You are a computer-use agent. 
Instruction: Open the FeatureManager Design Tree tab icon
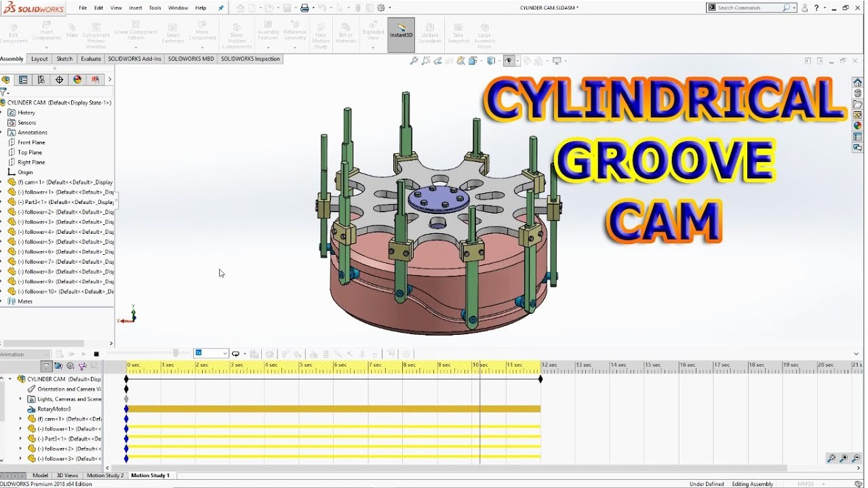tap(6, 79)
